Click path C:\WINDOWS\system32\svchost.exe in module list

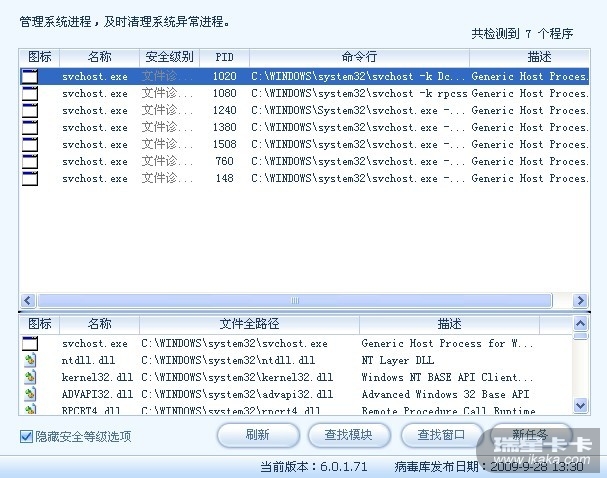(234, 343)
